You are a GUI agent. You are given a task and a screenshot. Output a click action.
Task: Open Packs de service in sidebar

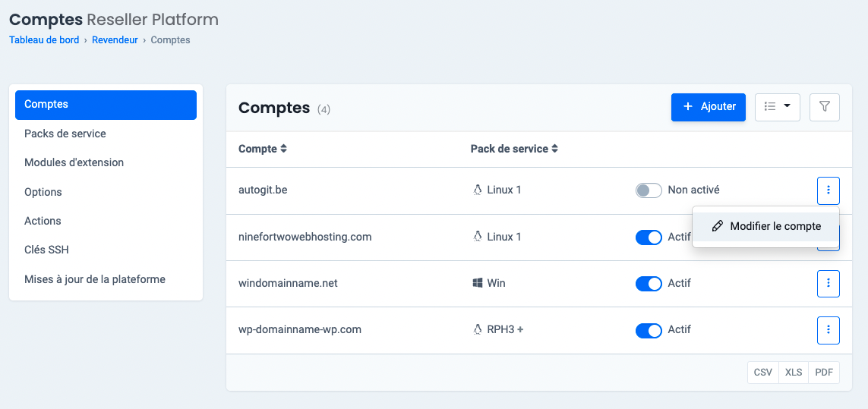click(65, 134)
